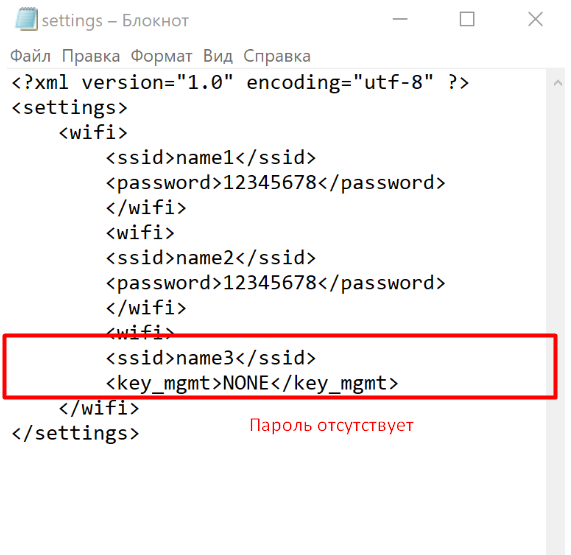Open the Вид menu
Screen dimensions: 571x555
tap(218, 56)
